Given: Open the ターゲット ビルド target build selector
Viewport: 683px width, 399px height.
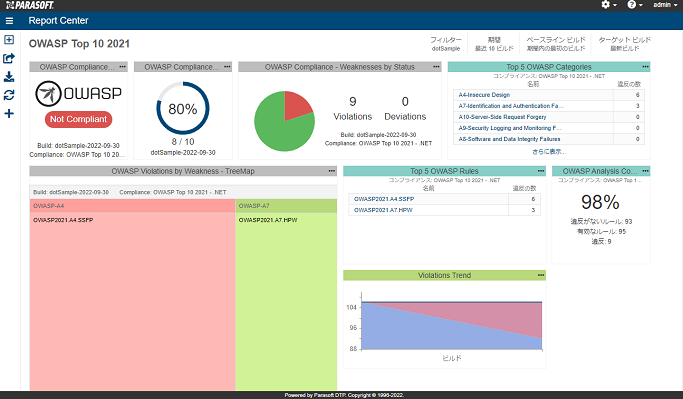Looking at the screenshot, I should click(624, 44).
